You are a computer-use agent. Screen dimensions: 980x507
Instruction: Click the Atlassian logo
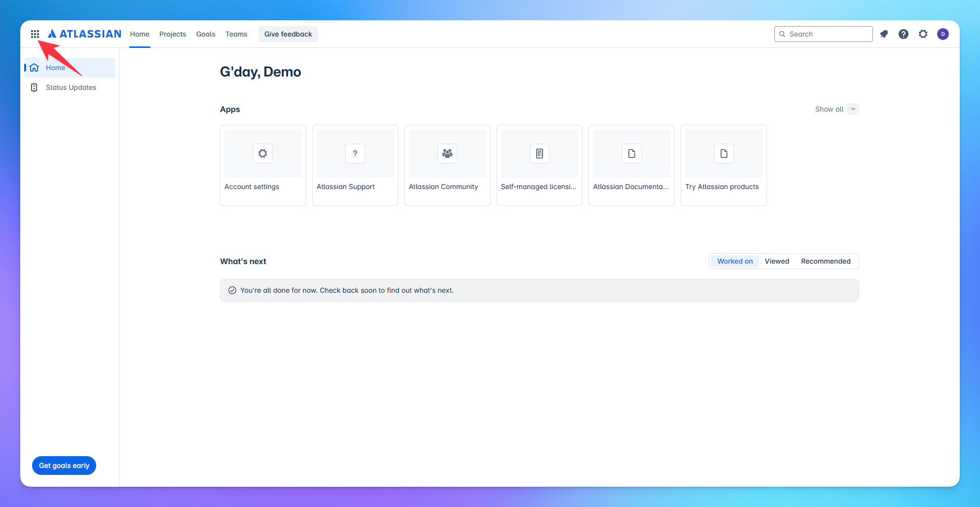pyautogui.click(x=84, y=34)
